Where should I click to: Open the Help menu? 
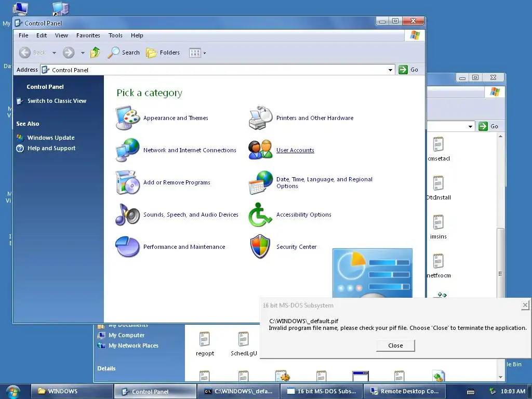[137, 35]
